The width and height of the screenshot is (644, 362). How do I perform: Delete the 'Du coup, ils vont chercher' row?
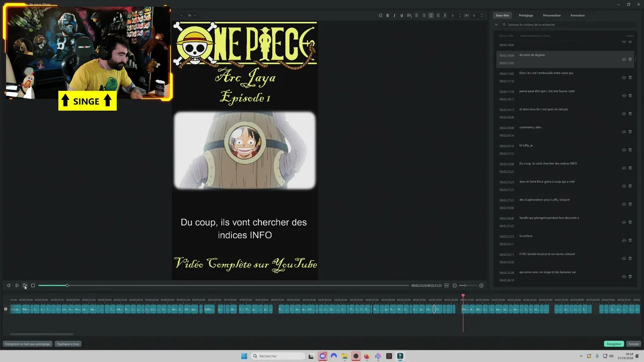pyautogui.click(x=630, y=168)
